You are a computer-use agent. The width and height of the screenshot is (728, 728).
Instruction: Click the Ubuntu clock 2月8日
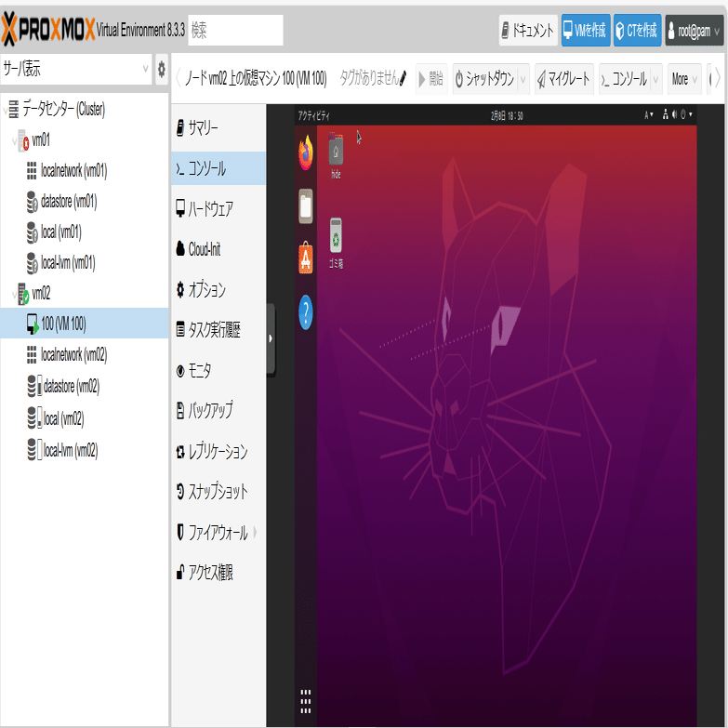(507, 115)
